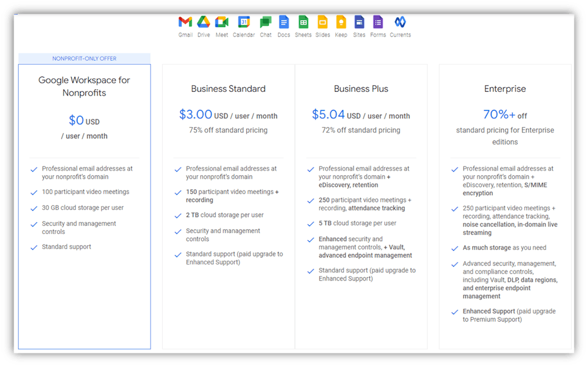Screen dimensions: 588x367
Task: Click Business Plus 'Standard support (paid upgrade...)' line
Action: pyautogui.click(x=367, y=274)
